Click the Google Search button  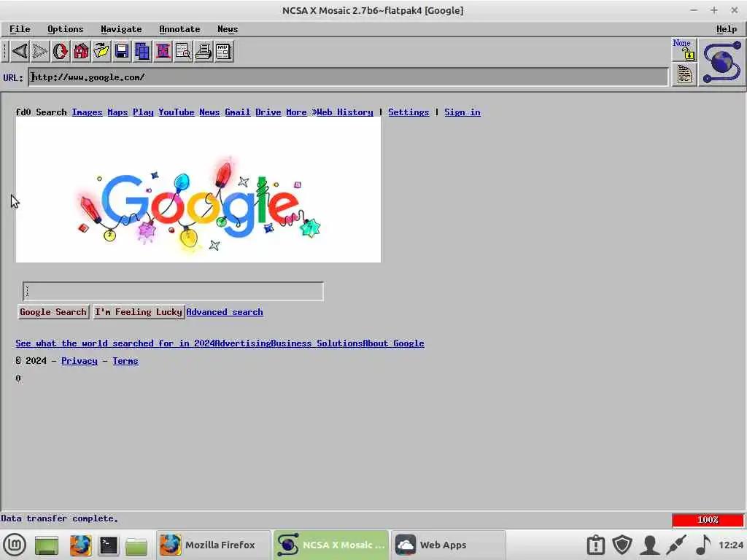pos(53,312)
